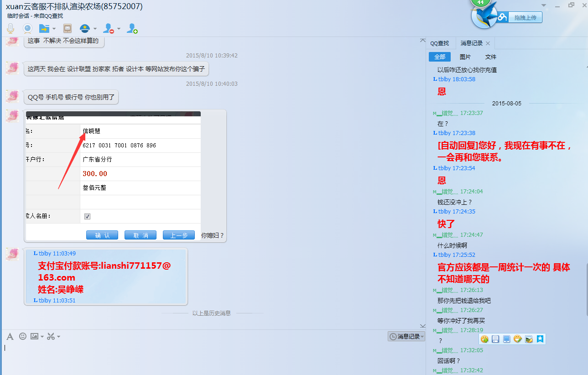588x375 pixels.
Task: Click avatar beside QQ号 手机号 message
Action: tap(12, 96)
